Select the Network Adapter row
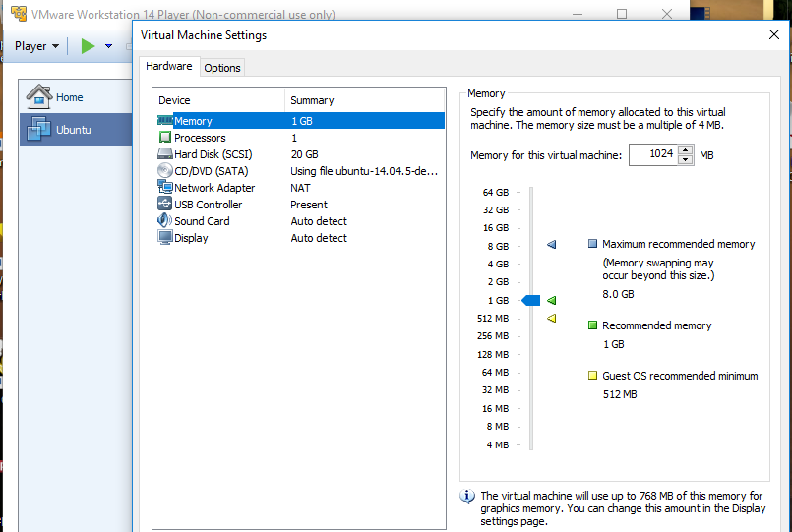This screenshot has height=532, width=792. [300, 187]
